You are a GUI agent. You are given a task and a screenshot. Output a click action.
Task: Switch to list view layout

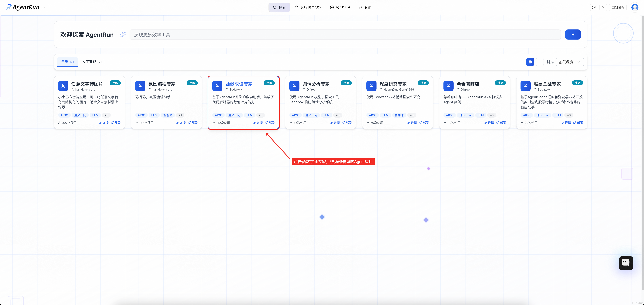(540, 62)
